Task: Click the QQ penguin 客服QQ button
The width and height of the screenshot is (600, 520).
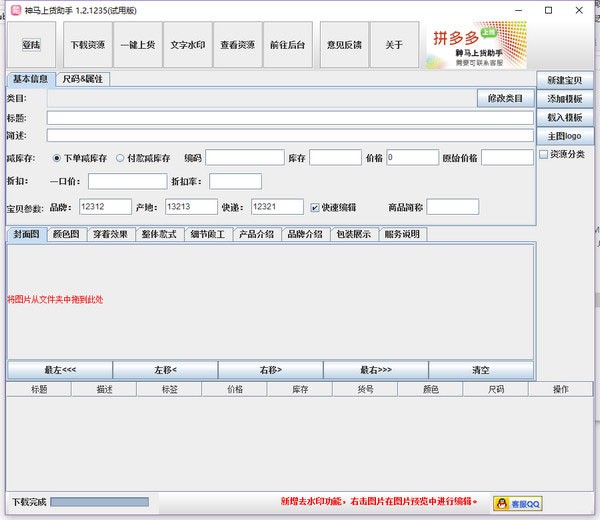Action: tap(518, 504)
